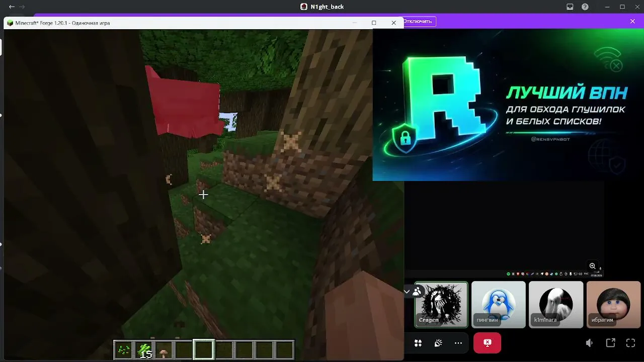Image resolution: width=644 pixels, height=362 pixels.
Task: Open more call options (three dots)
Action: [458, 343]
